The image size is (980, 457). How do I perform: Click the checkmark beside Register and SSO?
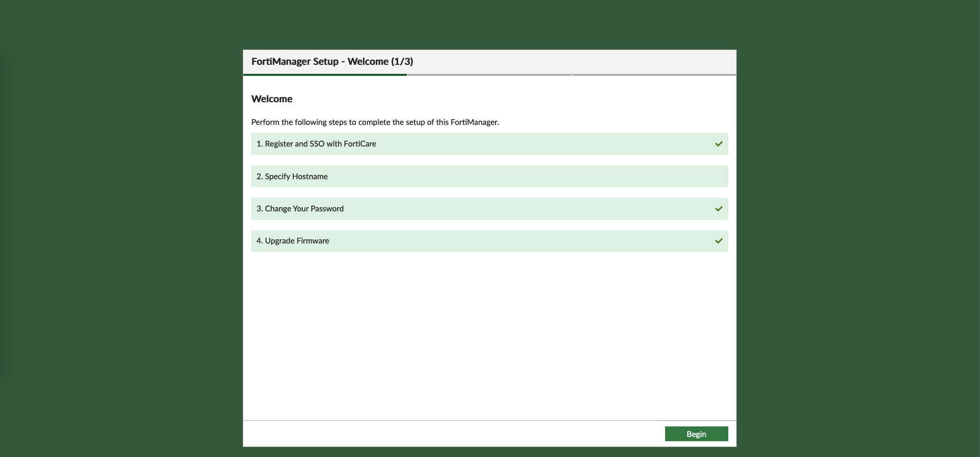[718, 144]
